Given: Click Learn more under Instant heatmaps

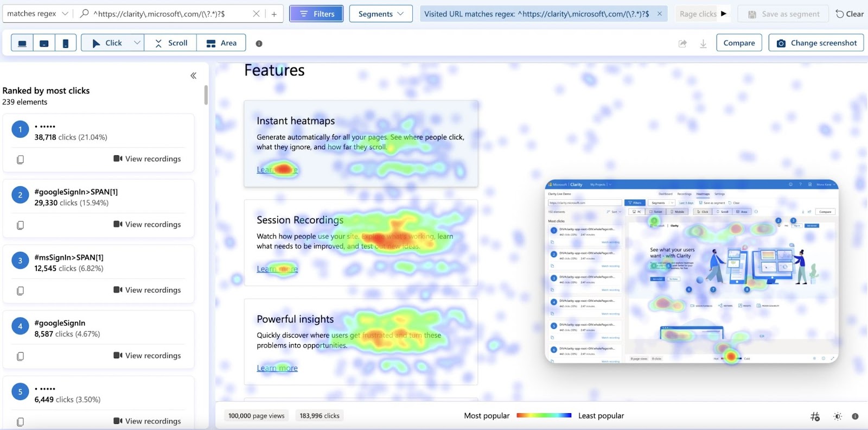Looking at the screenshot, I should pyautogui.click(x=277, y=170).
